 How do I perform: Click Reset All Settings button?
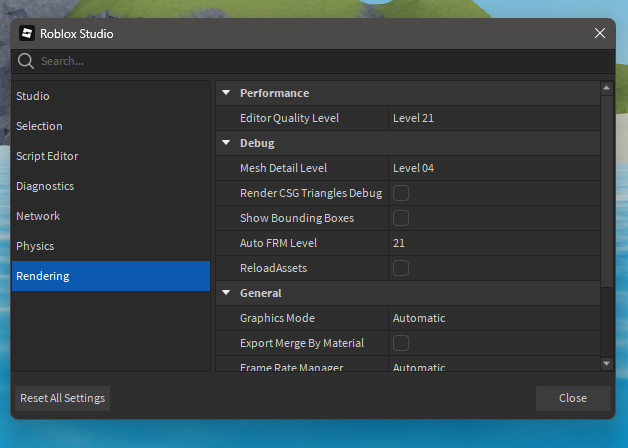(62, 398)
